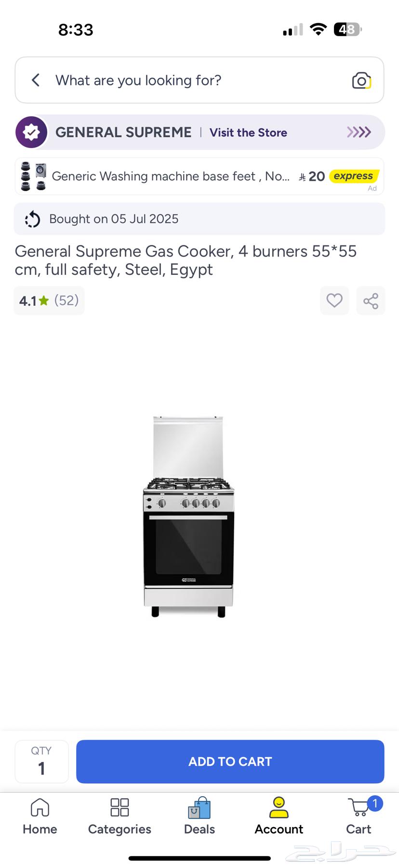Go to the Deals tab
399x868 pixels.
tap(199, 816)
